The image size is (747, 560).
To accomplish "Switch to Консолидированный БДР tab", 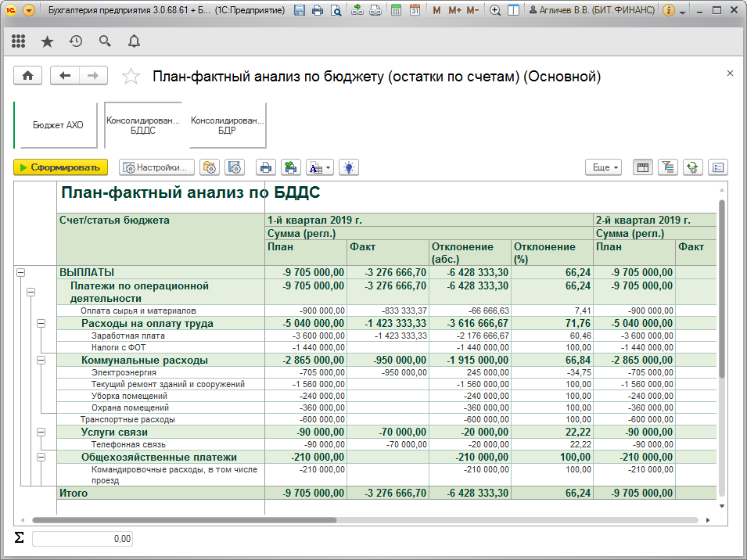I will [x=227, y=125].
